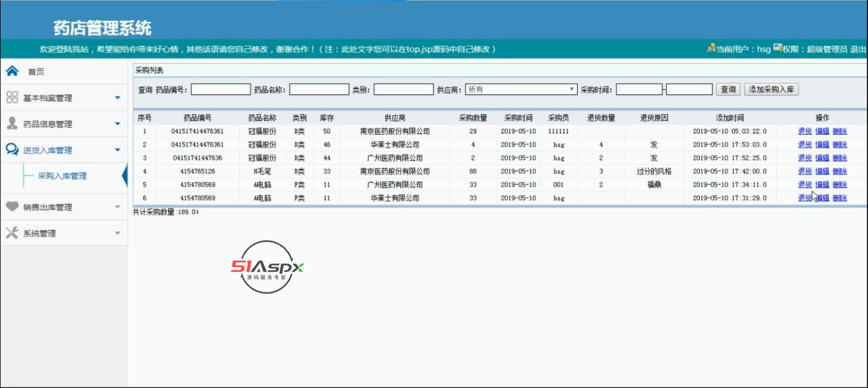Click 广州医药有限公司 in row 3
The image size is (868, 388).
pos(395,158)
